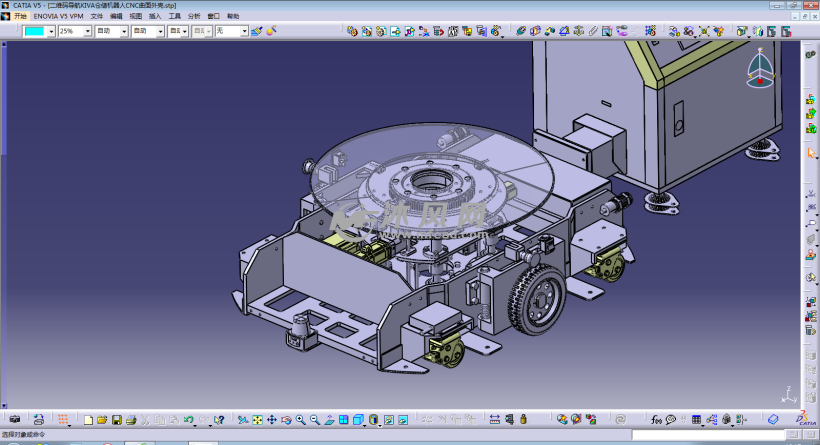Screen dimensions: 820x445
Task: Open the 25% transparency dropdown
Action: [x=87, y=31]
